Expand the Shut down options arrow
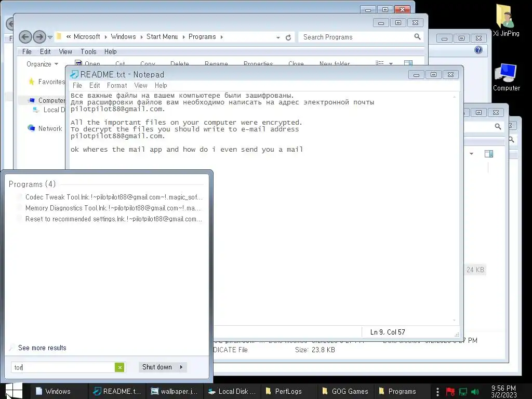Image resolution: width=532 pixels, height=399 pixels. (x=181, y=367)
